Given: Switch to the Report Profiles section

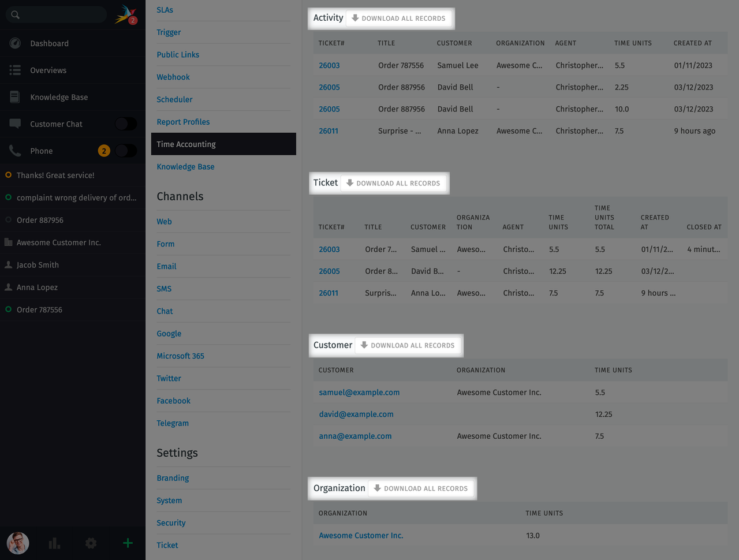Looking at the screenshot, I should pos(183,122).
